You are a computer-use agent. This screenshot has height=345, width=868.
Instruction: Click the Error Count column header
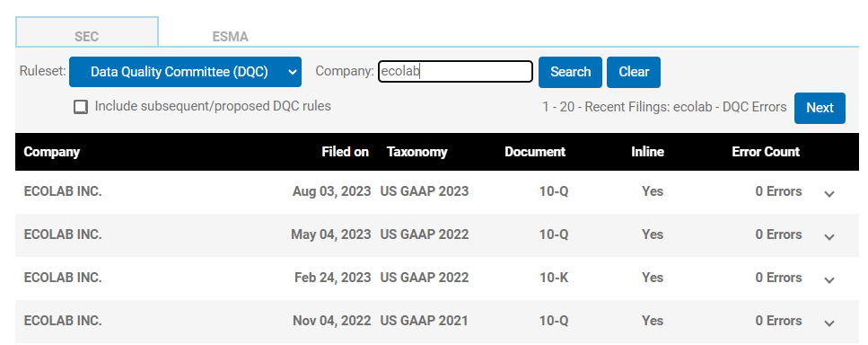(x=766, y=152)
